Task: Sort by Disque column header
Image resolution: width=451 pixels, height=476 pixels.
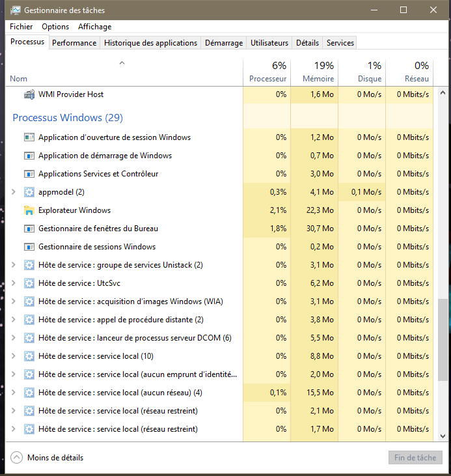Action: click(x=362, y=72)
